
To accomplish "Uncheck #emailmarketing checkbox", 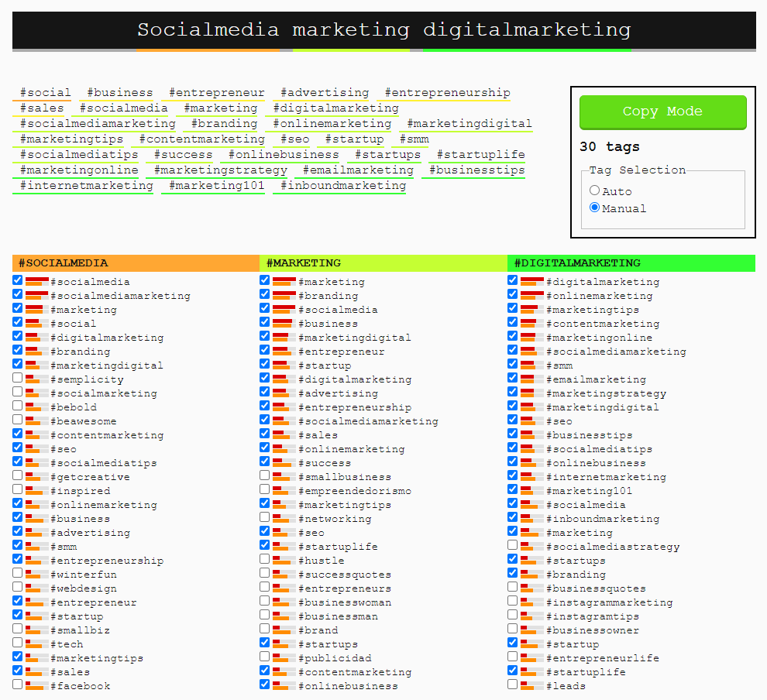I will point(513,378).
